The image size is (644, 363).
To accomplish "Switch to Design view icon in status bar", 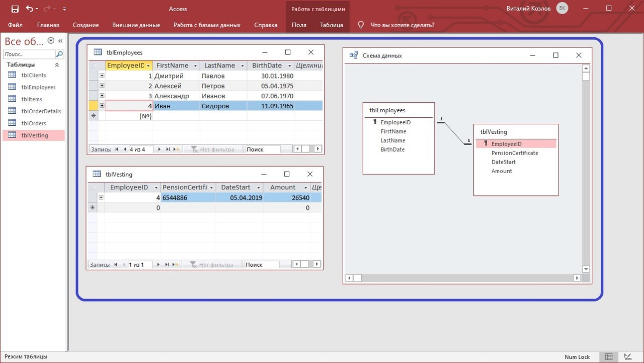I will click(627, 356).
